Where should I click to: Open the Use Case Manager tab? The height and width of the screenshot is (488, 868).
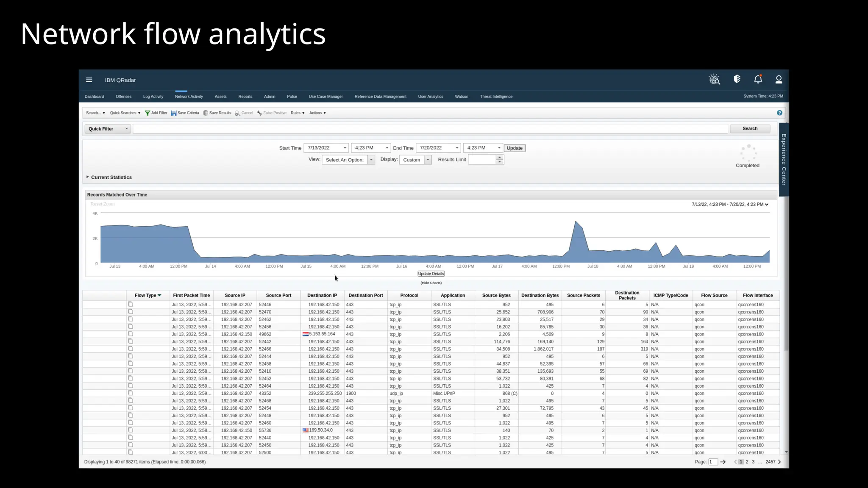(325, 97)
